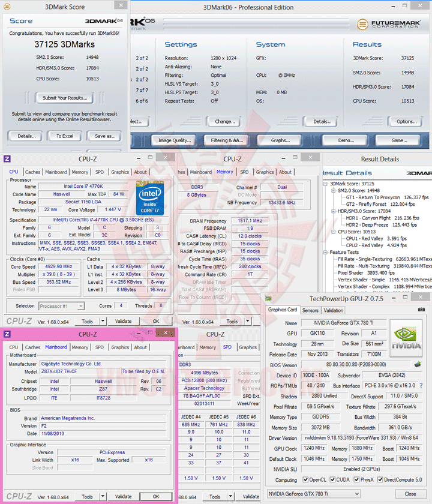
Task: Select the GT1 - Return To Proxycon row
Action: (387, 197)
